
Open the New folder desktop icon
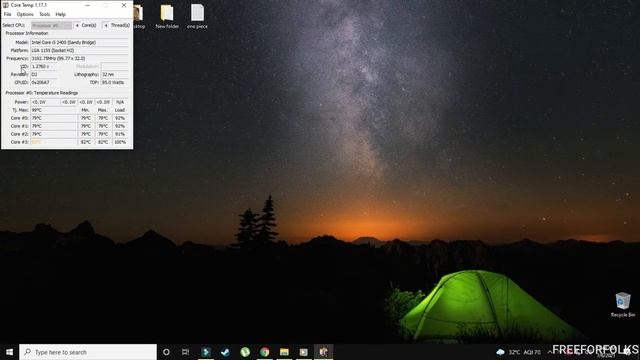[x=167, y=17]
